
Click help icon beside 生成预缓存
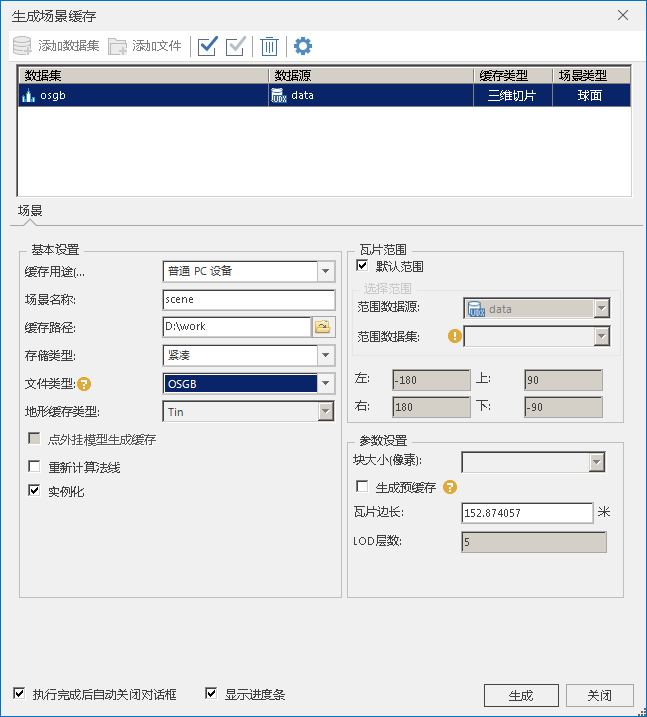pyautogui.click(x=450, y=487)
